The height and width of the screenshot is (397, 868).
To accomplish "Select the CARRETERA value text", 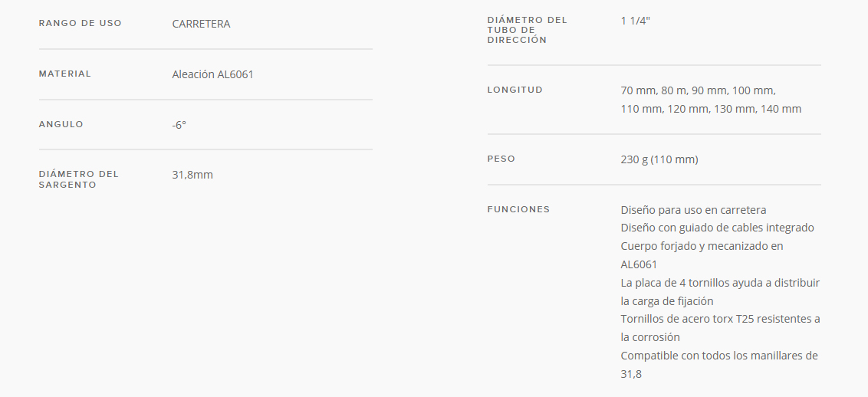I will click(201, 24).
